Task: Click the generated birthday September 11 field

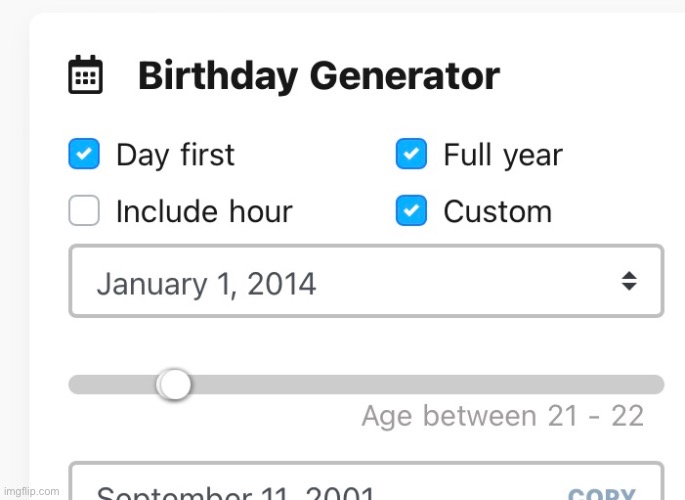Action: [300, 489]
